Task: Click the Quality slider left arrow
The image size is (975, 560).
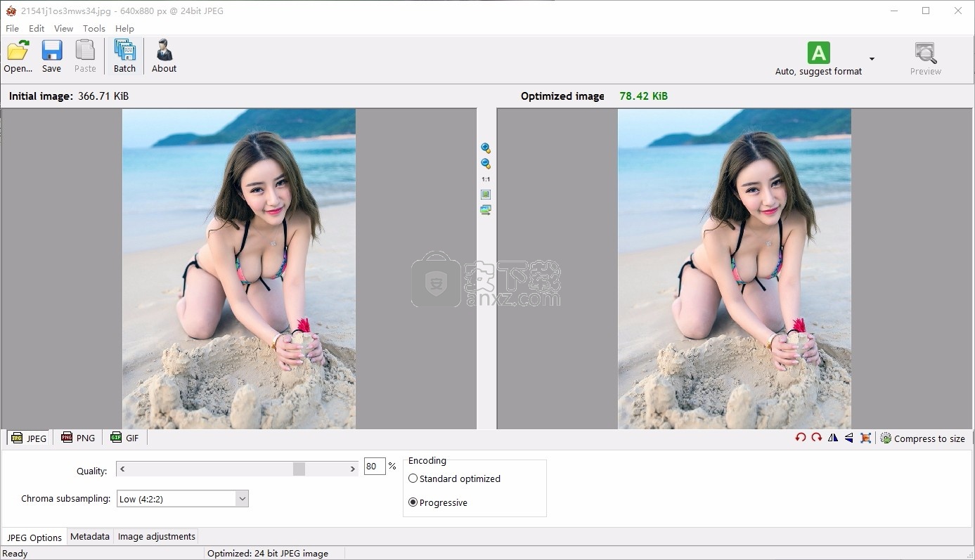Action: click(122, 469)
